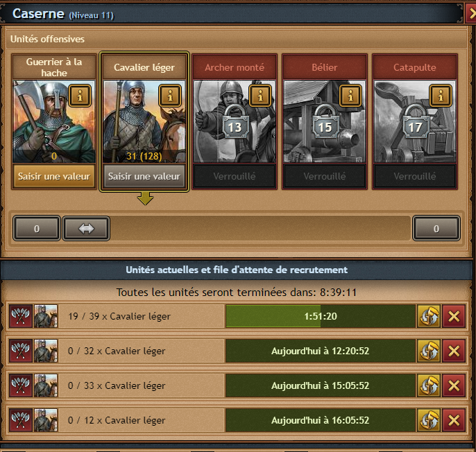Click the right maximum quantity box showing 0
476x452 pixels.
pos(436,229)
